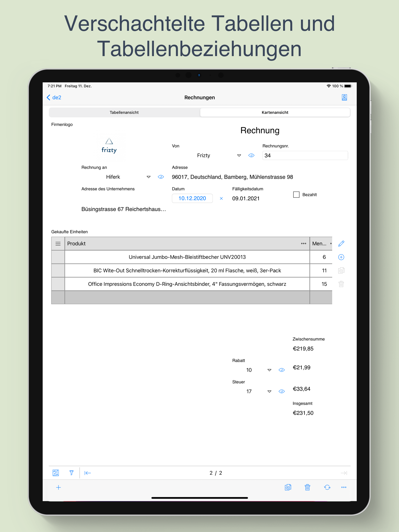Add a row with the plus circle icon

(x=341, y=257)
